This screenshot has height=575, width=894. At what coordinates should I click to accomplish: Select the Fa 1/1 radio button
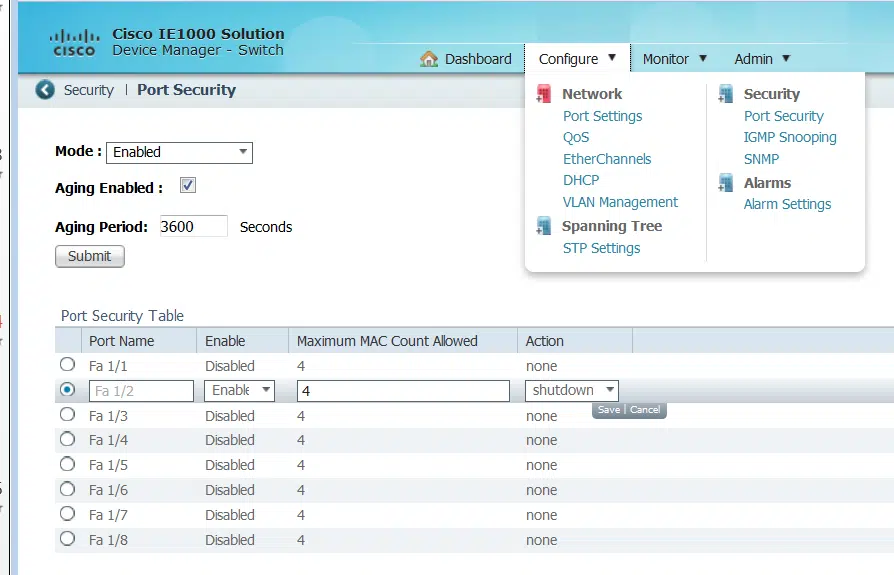67,364
